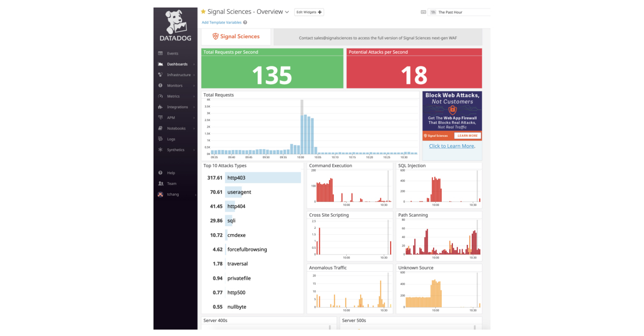This screenshot has height=336, width=644.
Task: Click the Unknown Source graph
Action: tap(439, 289)
